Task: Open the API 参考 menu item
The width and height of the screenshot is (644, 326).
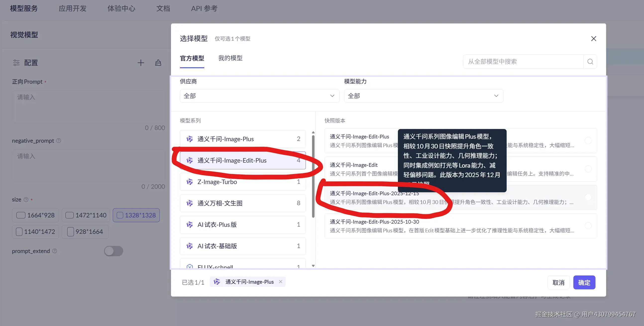Action: [204, 8]
